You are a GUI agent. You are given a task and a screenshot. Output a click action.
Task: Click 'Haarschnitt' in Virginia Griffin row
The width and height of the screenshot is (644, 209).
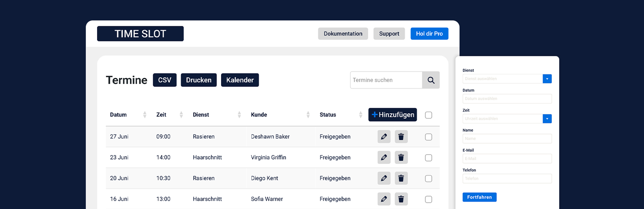tap(207, 158)
